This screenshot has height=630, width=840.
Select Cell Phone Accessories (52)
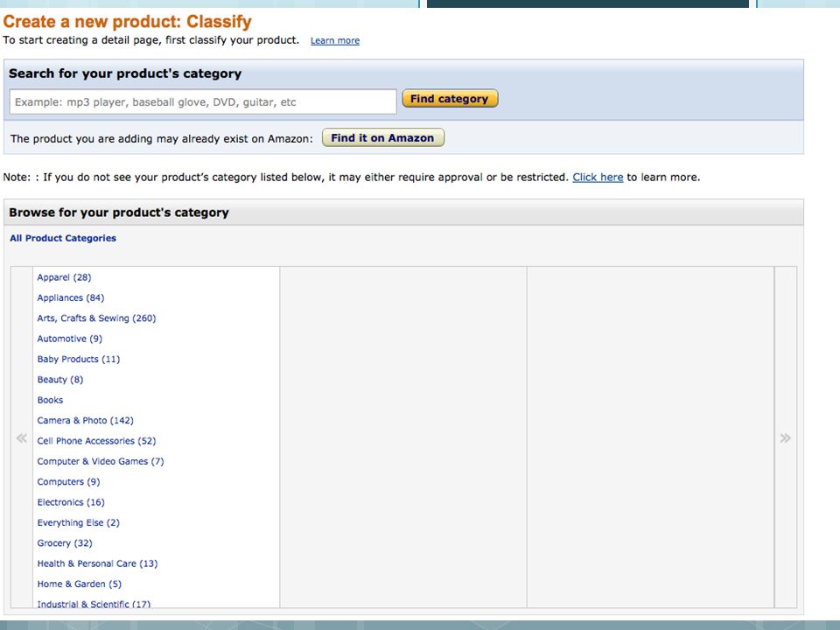click(96, 441)
